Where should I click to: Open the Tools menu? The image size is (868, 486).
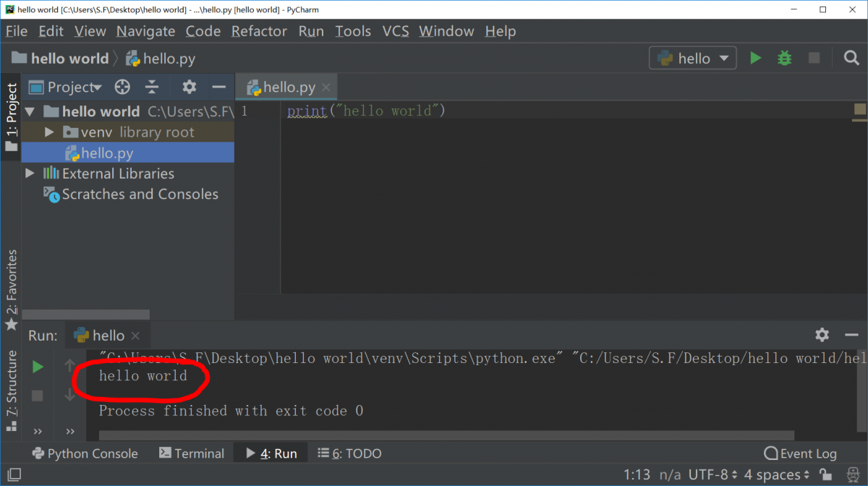point(353,31)
